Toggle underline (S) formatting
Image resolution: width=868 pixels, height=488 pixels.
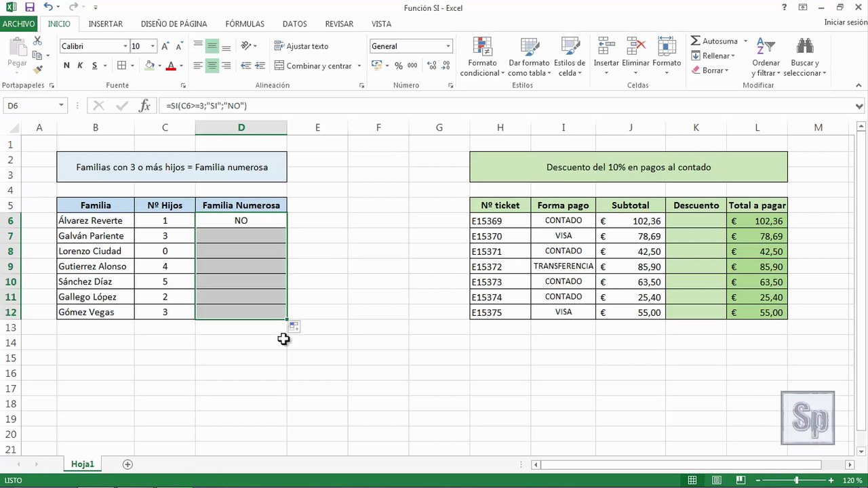click(x=95, y=66)
